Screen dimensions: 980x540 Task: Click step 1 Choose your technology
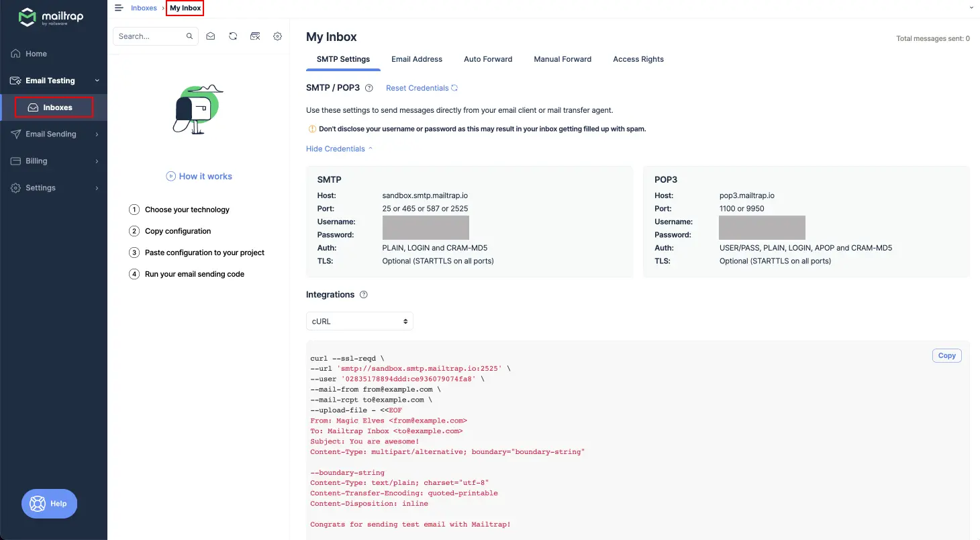(179, 210)
